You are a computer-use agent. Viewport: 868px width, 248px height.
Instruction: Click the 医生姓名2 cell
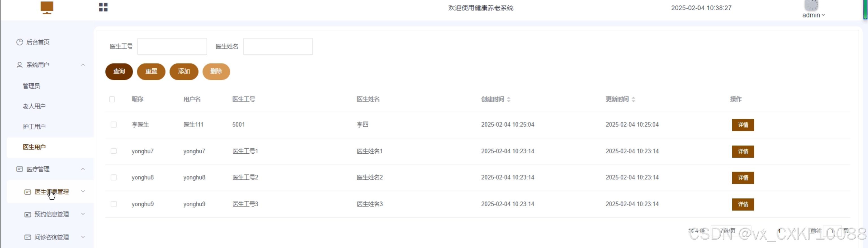[x=370, y=177]
